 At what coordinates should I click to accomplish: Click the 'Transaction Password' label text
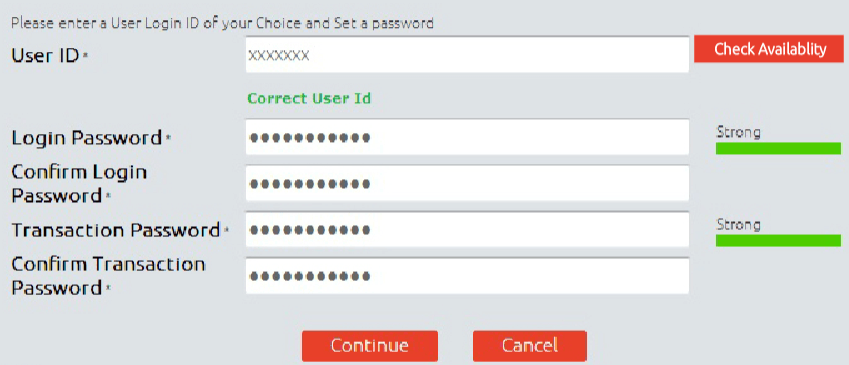tap(116, 231)
